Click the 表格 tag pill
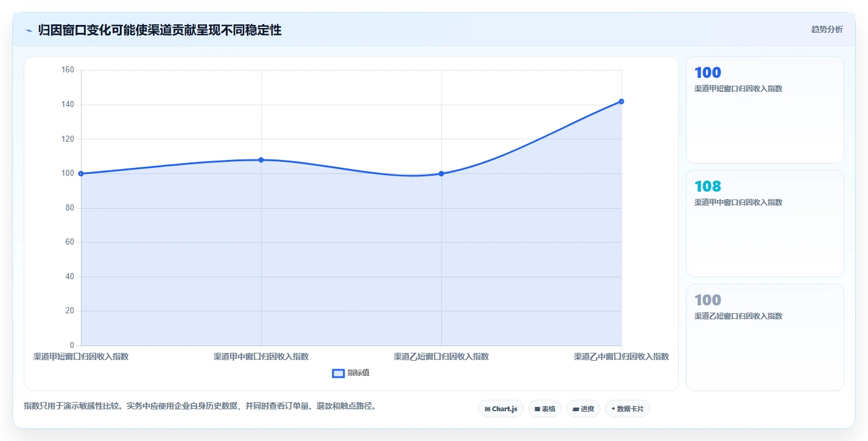Image resolution: width=868 pixels, height=441 pixels. click(545, 409)
